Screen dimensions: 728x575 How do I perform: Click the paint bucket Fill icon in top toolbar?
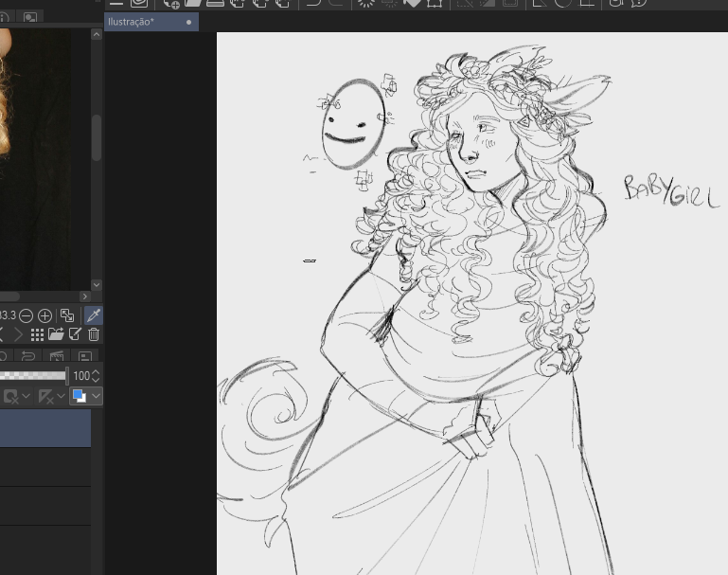[x=412, y=3]
